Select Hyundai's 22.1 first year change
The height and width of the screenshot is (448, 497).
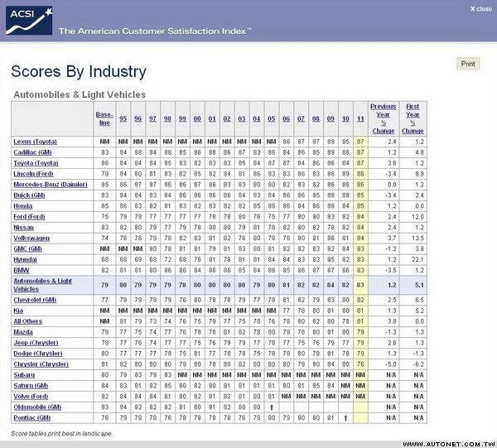tap(417, 259)
